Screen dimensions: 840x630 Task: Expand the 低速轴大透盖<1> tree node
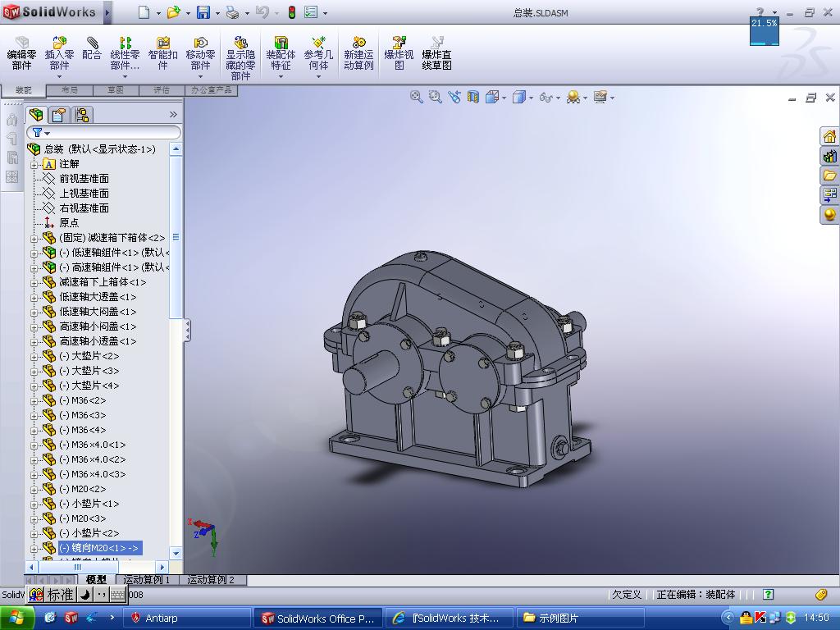click(x=34, y=297)
